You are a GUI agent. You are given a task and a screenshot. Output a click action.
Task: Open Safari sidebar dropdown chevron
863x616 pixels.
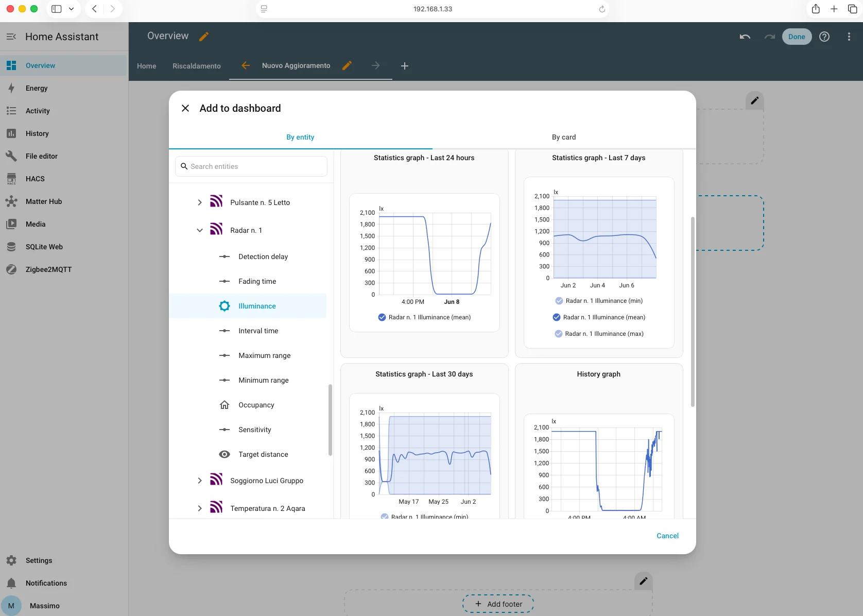pos(72,9)
